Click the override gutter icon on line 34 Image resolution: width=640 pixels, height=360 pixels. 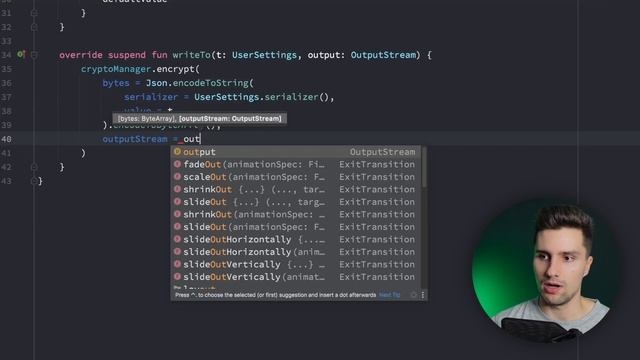(21, 54)
